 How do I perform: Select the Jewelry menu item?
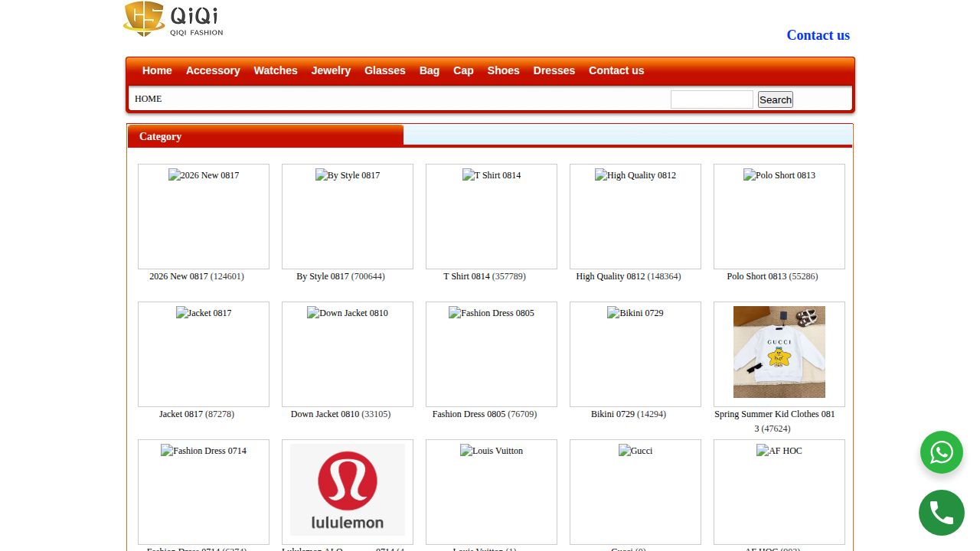point(331,70)
